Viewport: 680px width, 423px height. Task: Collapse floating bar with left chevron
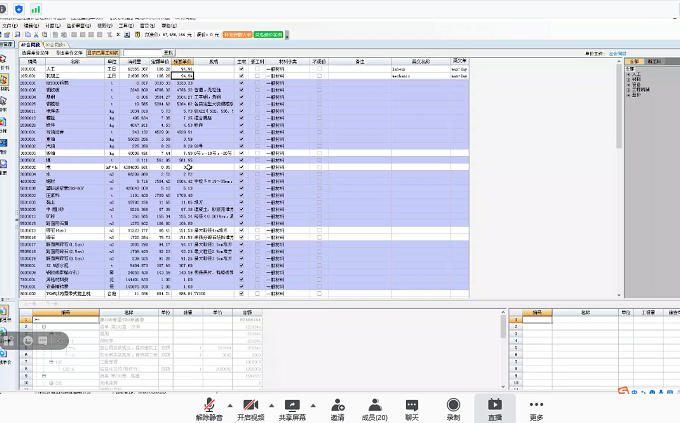59,341
